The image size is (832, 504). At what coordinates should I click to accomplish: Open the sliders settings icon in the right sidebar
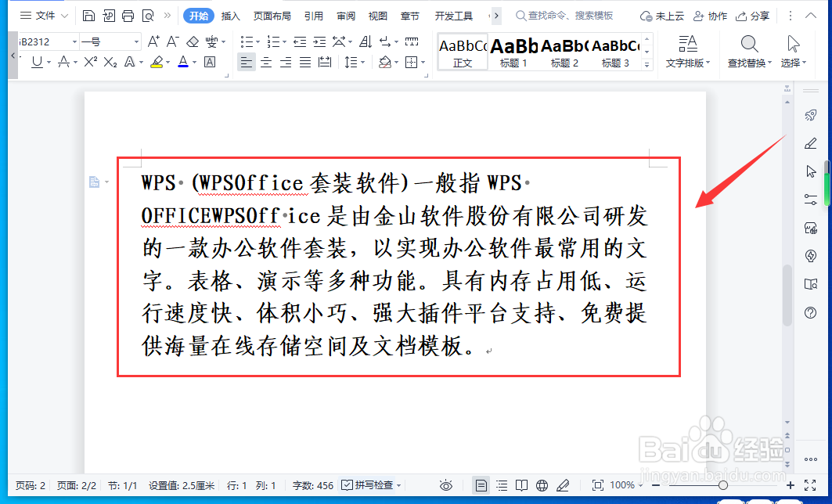[811, 200]
